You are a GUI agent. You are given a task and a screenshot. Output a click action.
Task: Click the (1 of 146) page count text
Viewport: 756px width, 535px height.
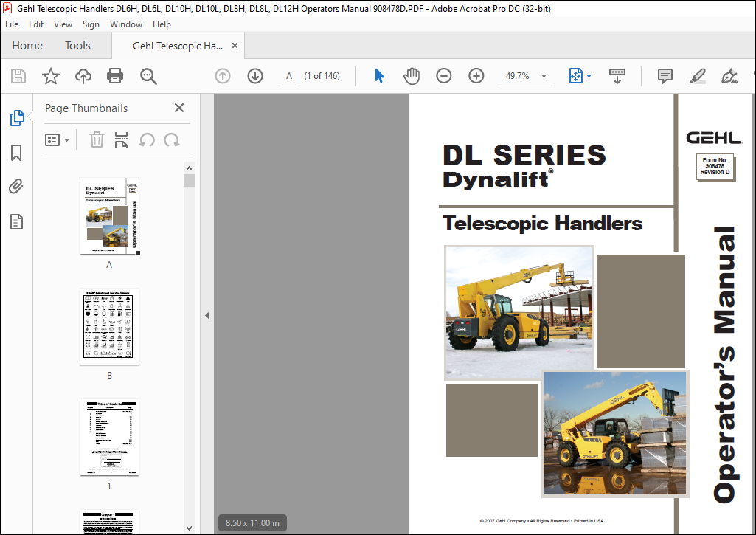pos(322,76)
